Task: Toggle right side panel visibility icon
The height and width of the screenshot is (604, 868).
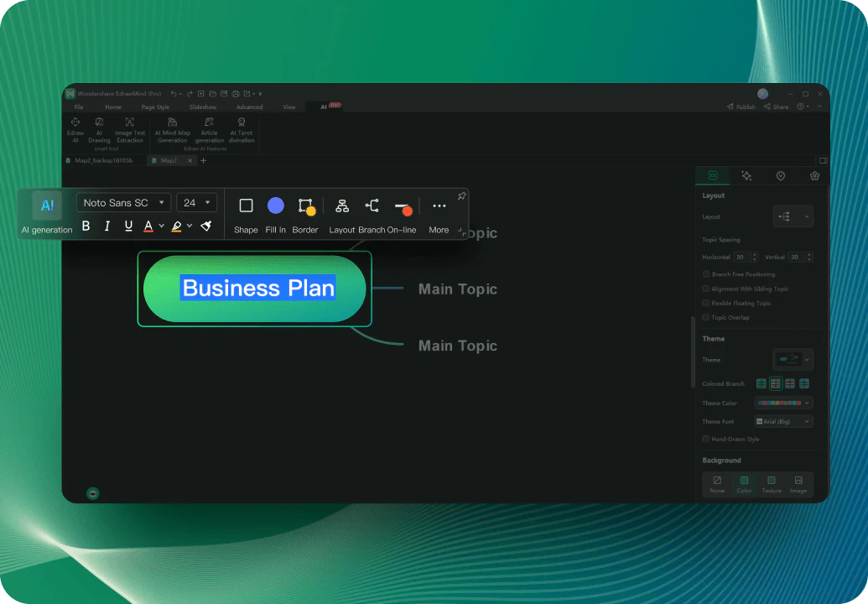Action: (x=824, y=160)
